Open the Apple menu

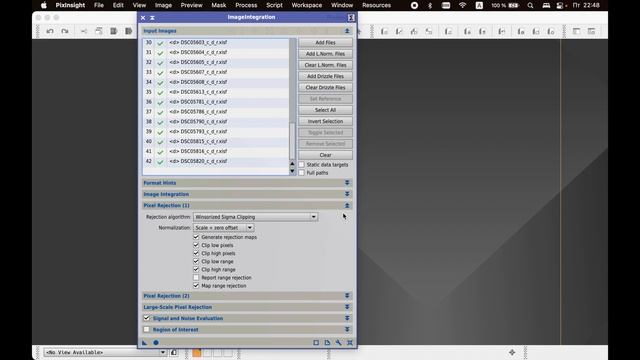coord(44,5)
